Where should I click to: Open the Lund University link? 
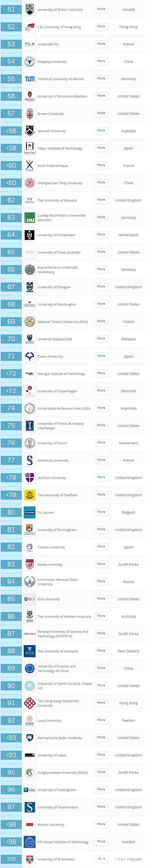coord(49,720)
